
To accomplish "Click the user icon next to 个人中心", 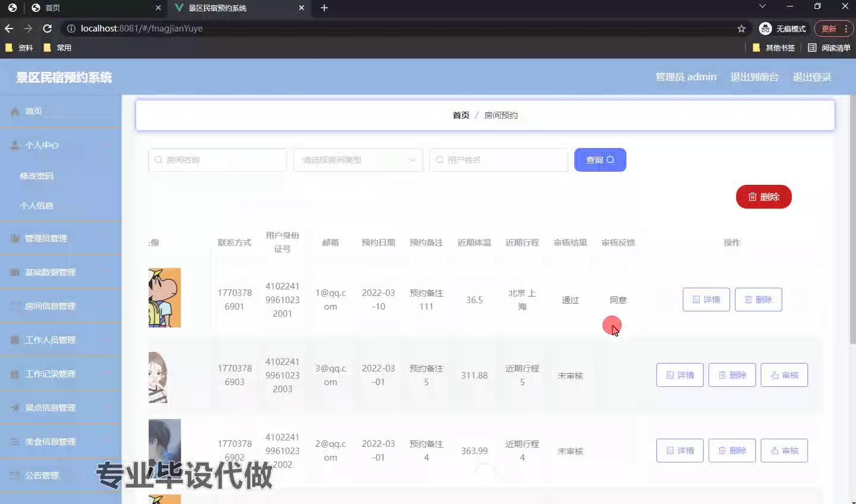I will (x=15, y=145).
